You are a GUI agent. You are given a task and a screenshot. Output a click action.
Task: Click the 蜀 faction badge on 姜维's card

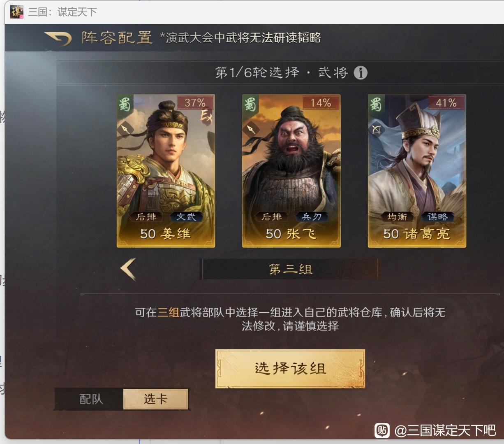(125, 105)
